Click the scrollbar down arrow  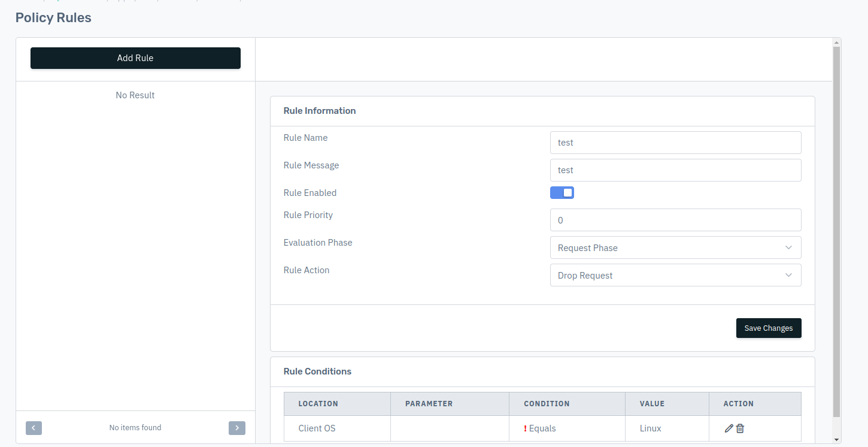pyautogui.click(x=836, y=440)
